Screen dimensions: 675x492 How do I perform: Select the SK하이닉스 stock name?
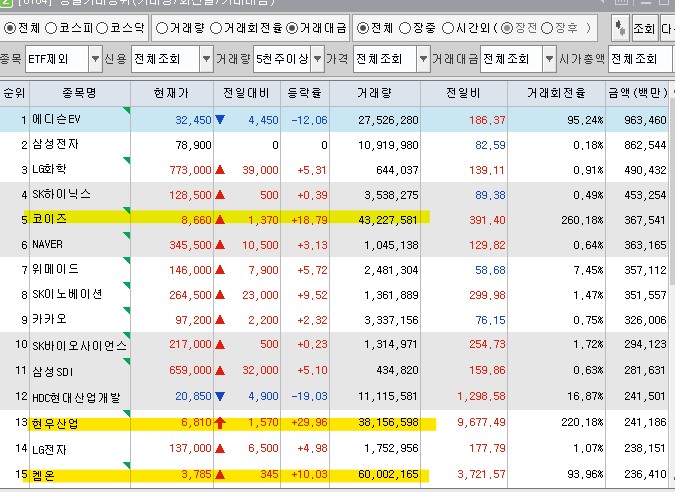pos(62,195)
